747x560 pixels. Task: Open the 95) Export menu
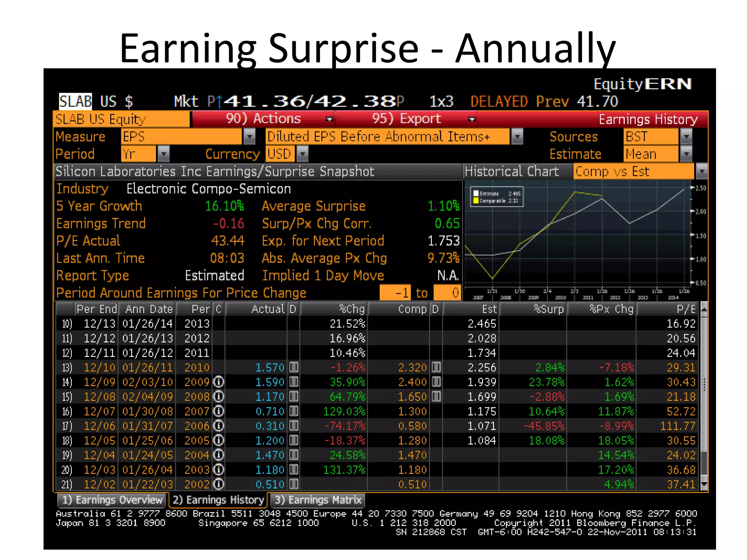pyautogui.click(x=406, y=119)
